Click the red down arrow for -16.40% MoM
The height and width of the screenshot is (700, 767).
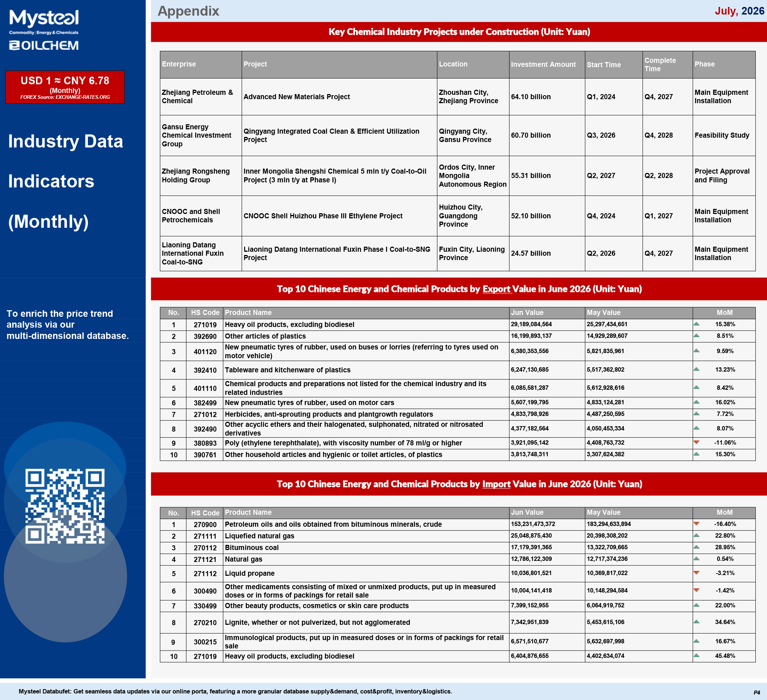pyautogui.click(x=696, y=524)
